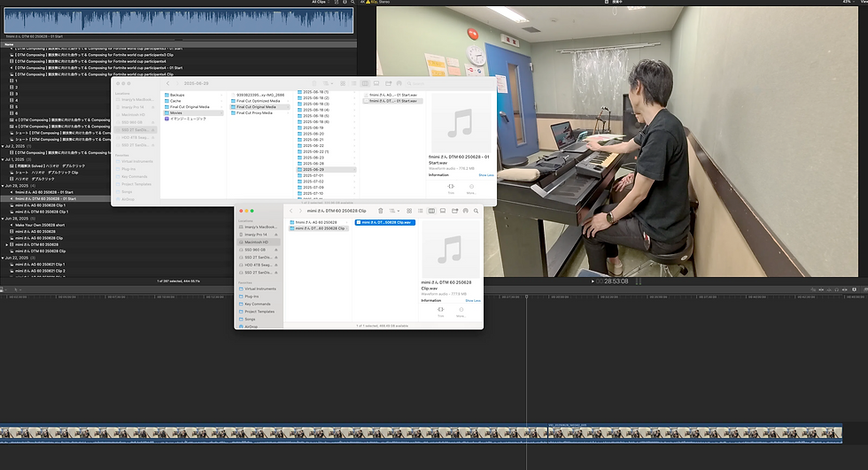Select 2025-06-19 folder in rear Finder
Image resolution: width=868 pixels, height=470 pixels.
click(x=327, y=127)
